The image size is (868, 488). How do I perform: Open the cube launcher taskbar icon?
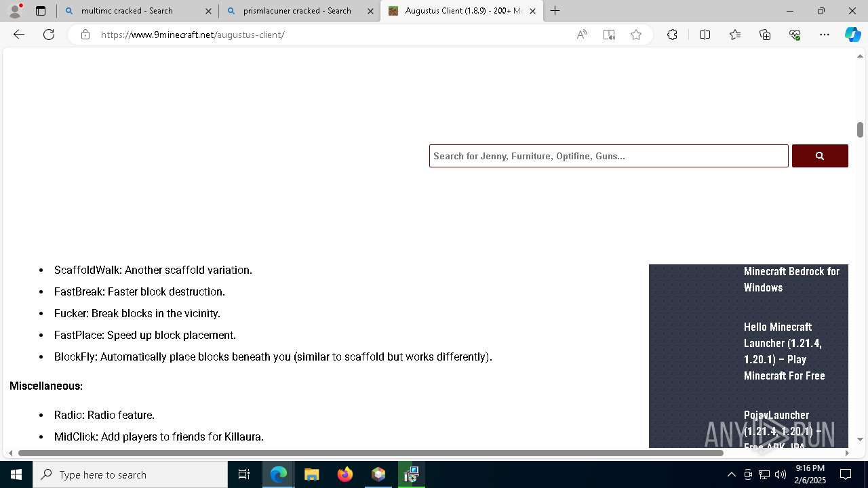(378, 474)
